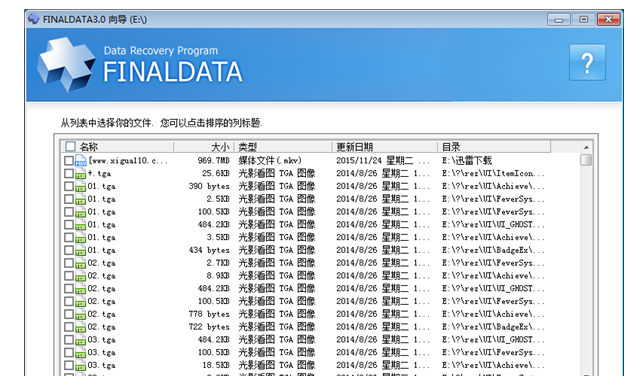Check the box for +.tga

tap(69, 174)
